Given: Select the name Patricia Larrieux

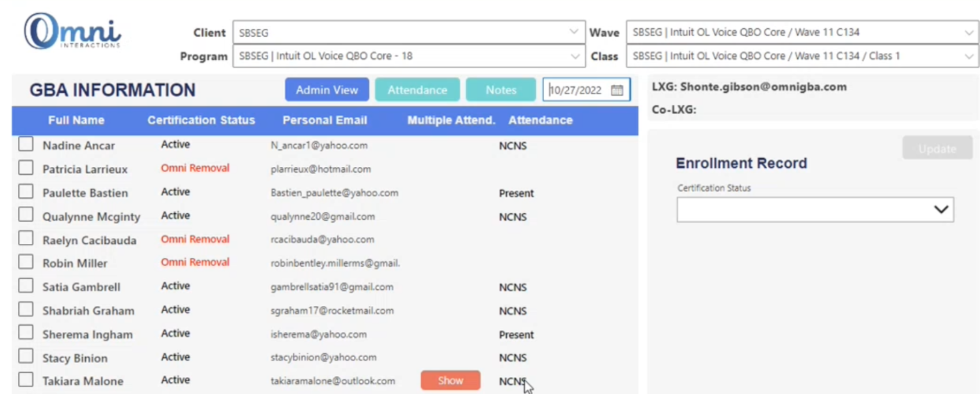Looking at the screenshot, I should pos(85,169).
